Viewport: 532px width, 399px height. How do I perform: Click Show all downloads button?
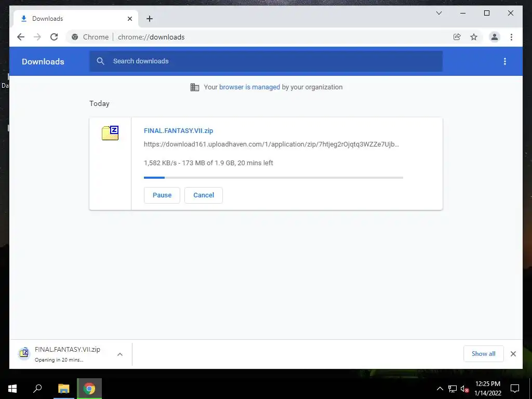484,354
